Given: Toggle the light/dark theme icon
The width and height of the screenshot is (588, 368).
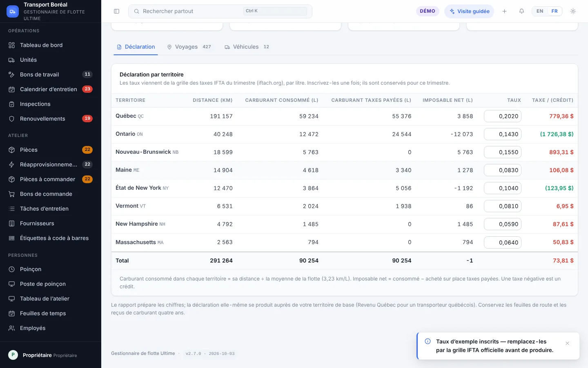Looking at the screenshot, I should point(573,11).
